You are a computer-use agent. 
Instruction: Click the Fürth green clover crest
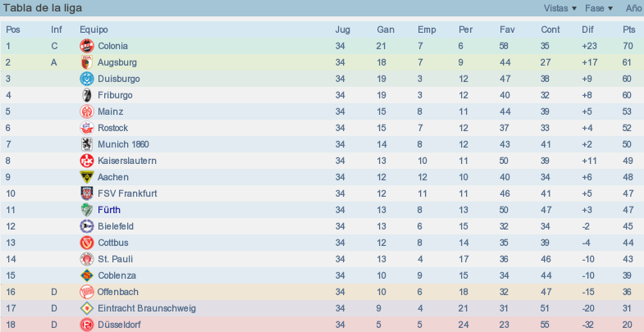coord(87,210)
